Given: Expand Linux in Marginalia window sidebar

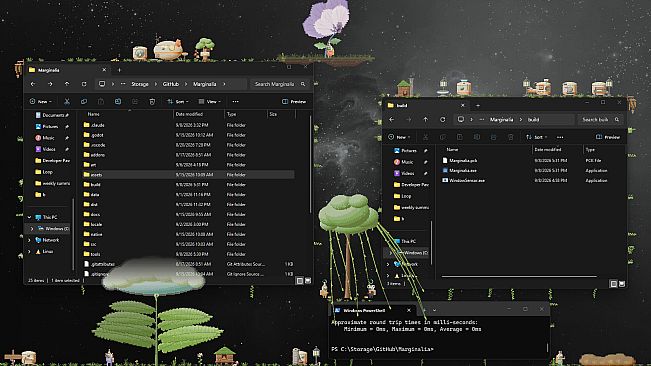Looking at the screenshot, I should 29,251.
